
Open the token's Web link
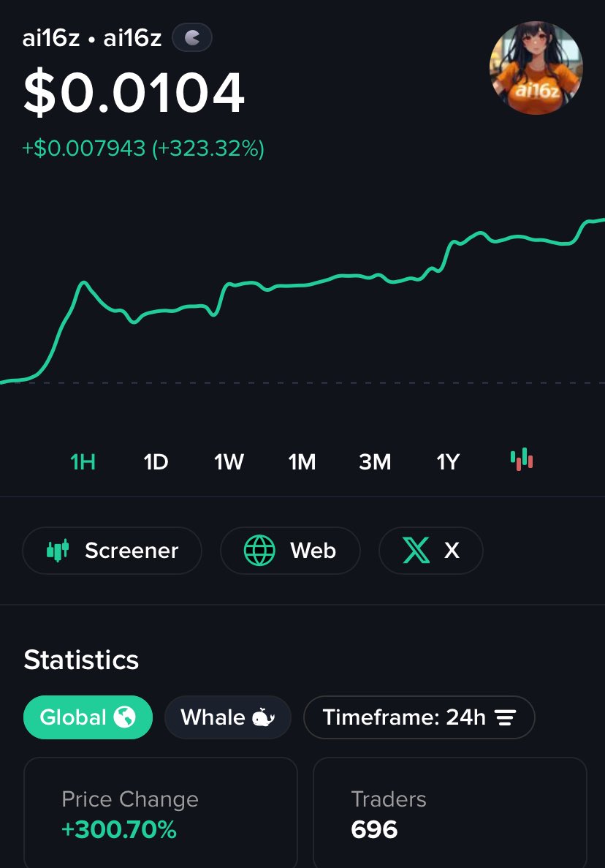(290, 550)
